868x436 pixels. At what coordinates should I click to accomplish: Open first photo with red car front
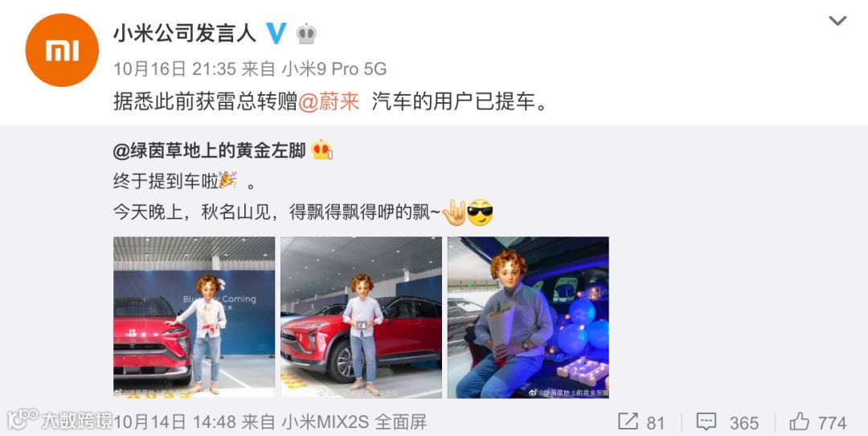194,318
